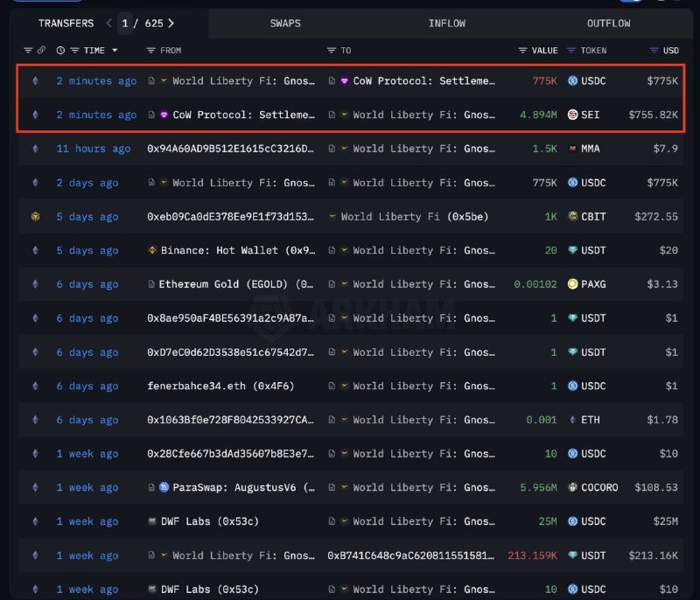Click the ParaSwap logo icon
700x600 pixels.
[164, 487]
